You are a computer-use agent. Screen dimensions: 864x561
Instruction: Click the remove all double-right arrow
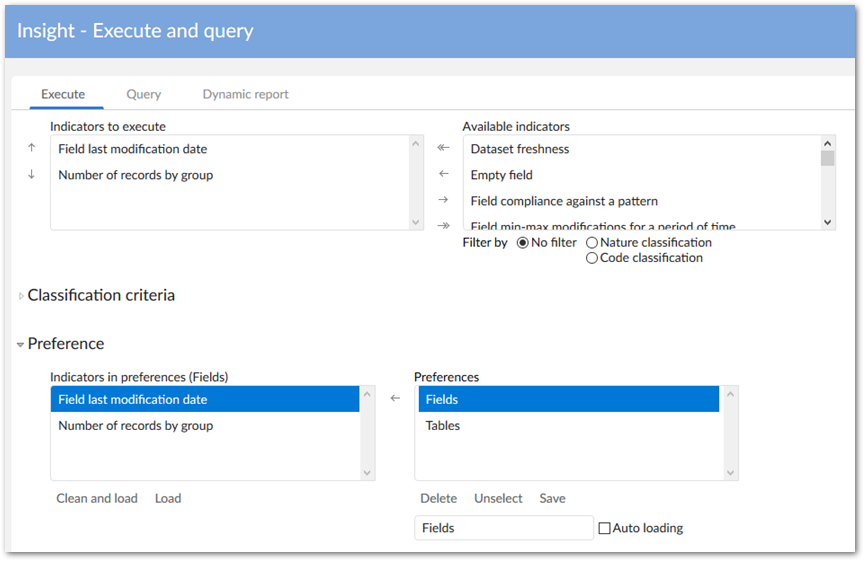pyautogui.click(x=444, y=225)
